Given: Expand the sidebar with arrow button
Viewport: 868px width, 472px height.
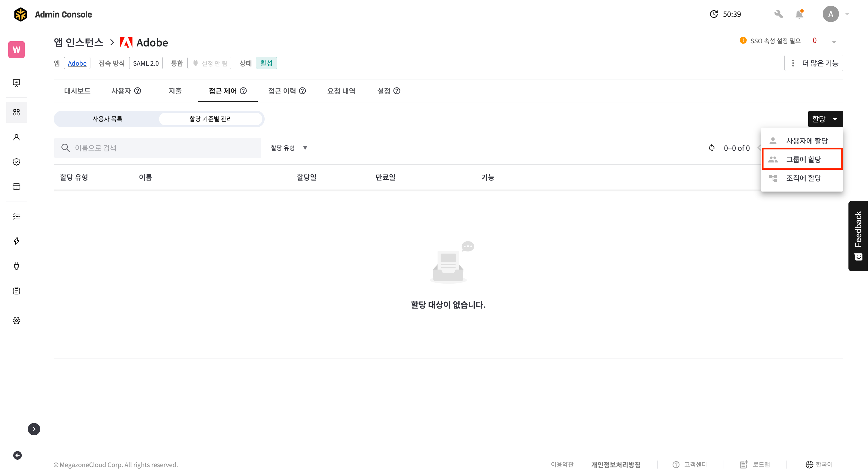Looking at the screenshot, I should click(x=34, y=429).
